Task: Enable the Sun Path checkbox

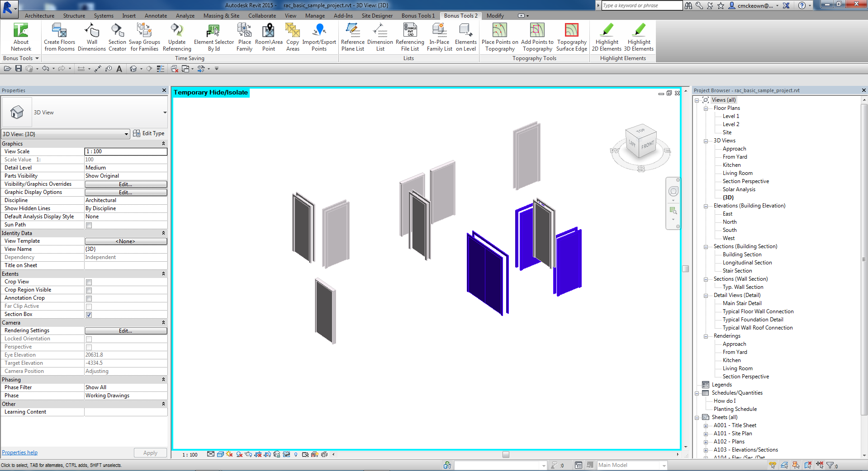Action: [89, 225]
